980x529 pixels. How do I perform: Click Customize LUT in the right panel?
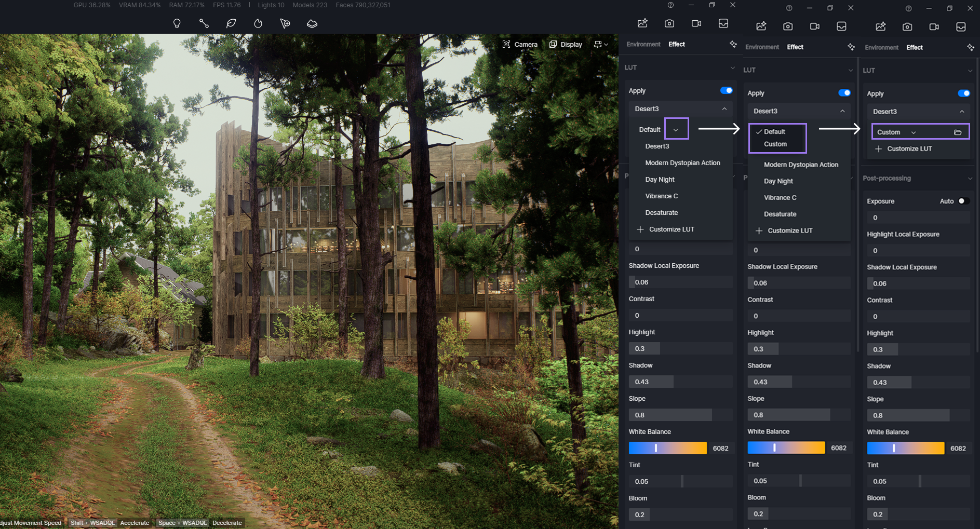pyautogui.click(x=904, y=149)
